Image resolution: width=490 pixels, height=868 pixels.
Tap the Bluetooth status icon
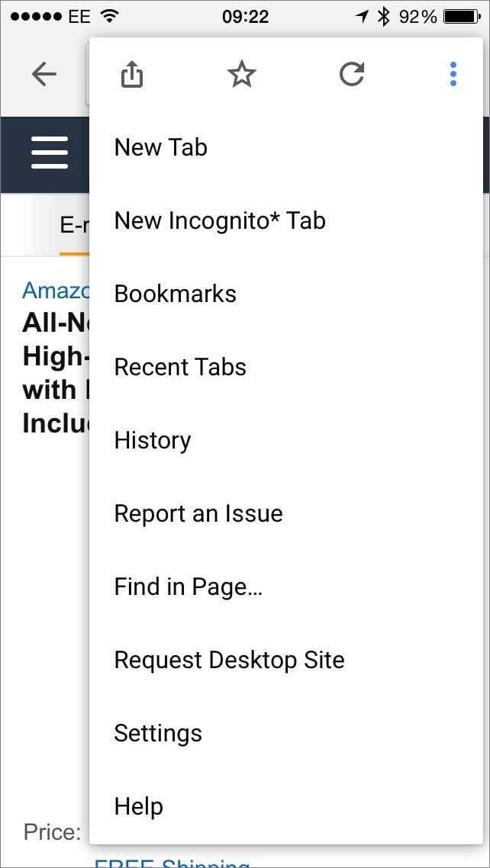[384, 16]
